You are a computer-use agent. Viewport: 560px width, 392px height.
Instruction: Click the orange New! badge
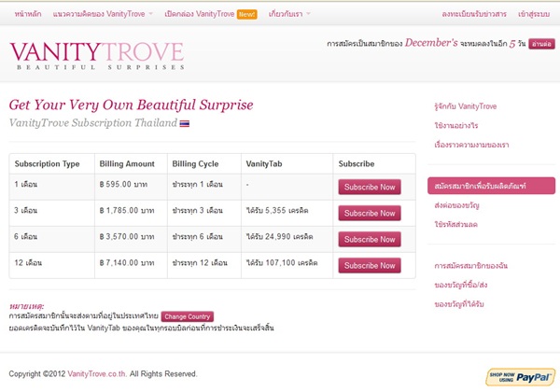tap(246, 14)
